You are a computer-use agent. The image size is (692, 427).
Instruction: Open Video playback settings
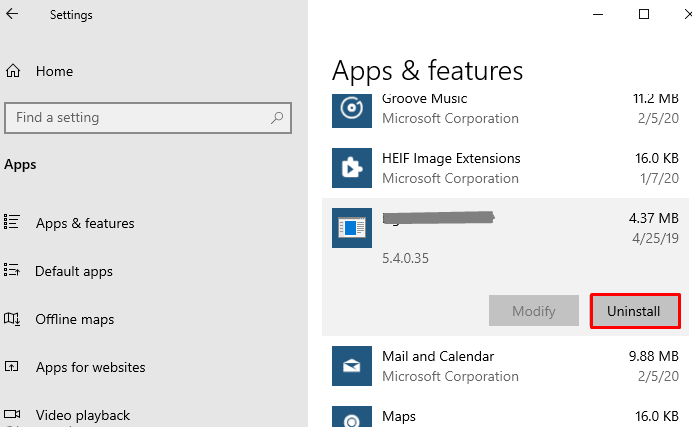[x=82, y=415]
